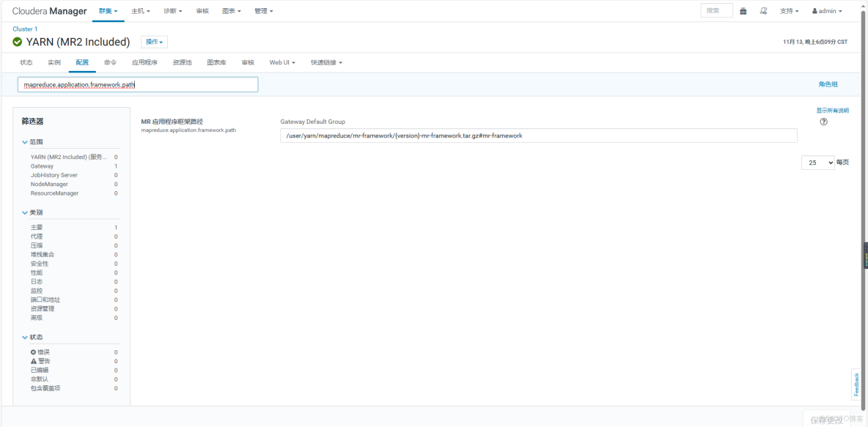
Task: Open the 25 per-page dropdown
Action: pos(817,162)
